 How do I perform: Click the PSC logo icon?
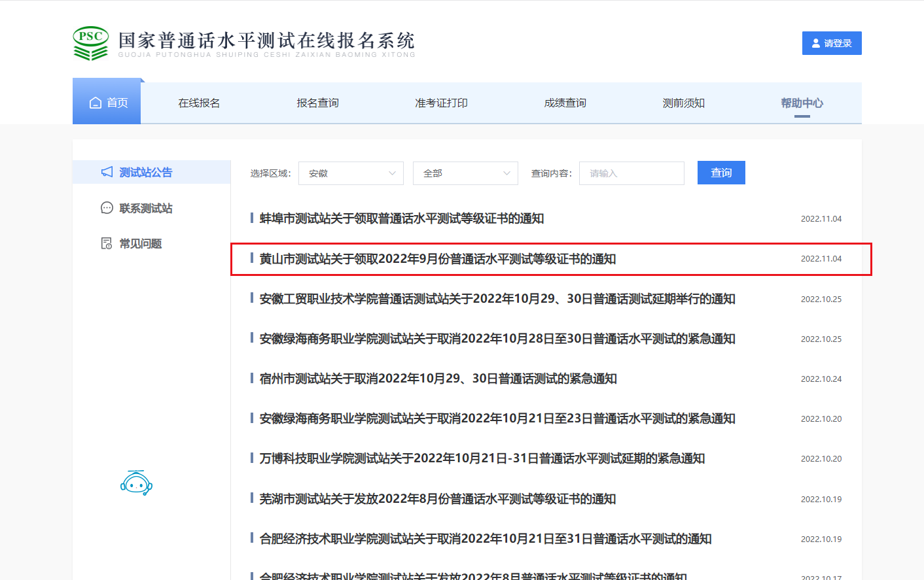click(x=90, y=43)
